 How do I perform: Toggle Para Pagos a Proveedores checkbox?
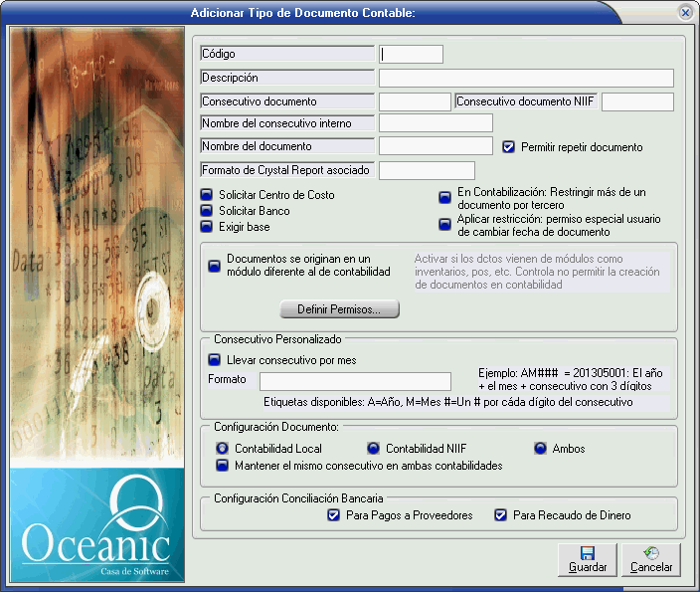pyautogui.click(x=334, y=515)
